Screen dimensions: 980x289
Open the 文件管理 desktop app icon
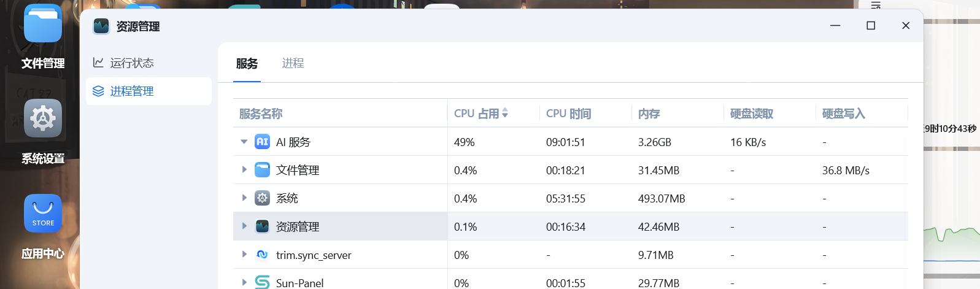point(43,25)
